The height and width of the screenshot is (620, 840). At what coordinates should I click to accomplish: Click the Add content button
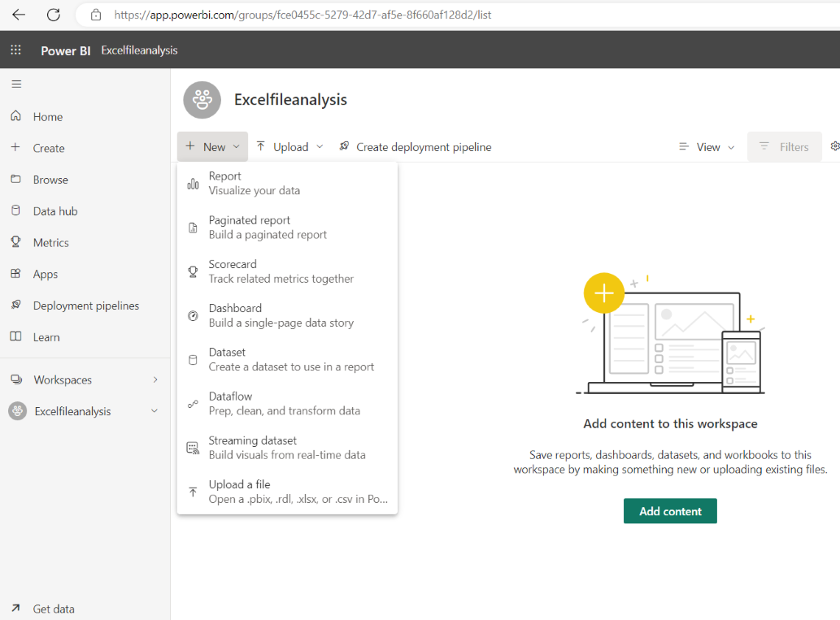click(x=670, y=511)
